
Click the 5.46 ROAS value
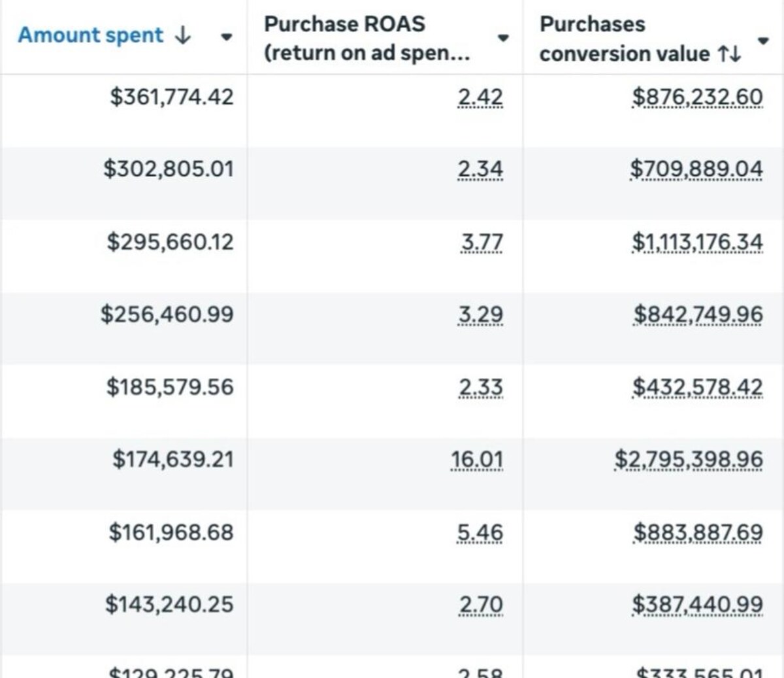(480, 532)
